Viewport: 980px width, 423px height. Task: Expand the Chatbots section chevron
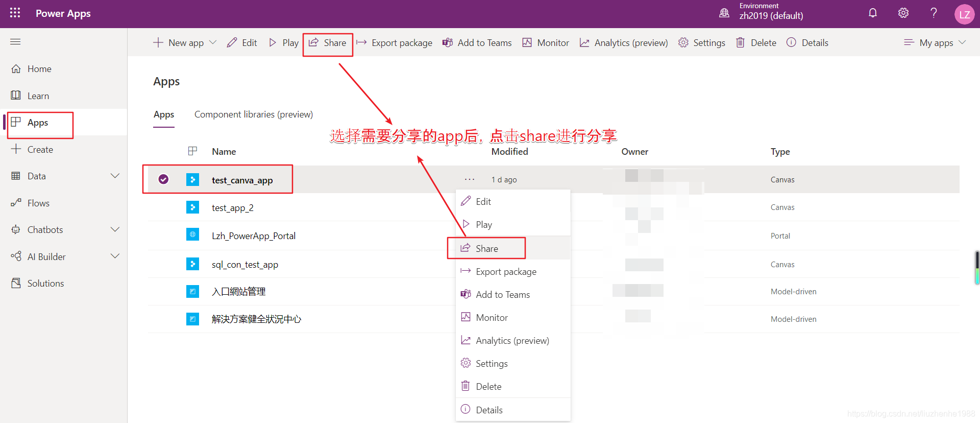(115, 229)
